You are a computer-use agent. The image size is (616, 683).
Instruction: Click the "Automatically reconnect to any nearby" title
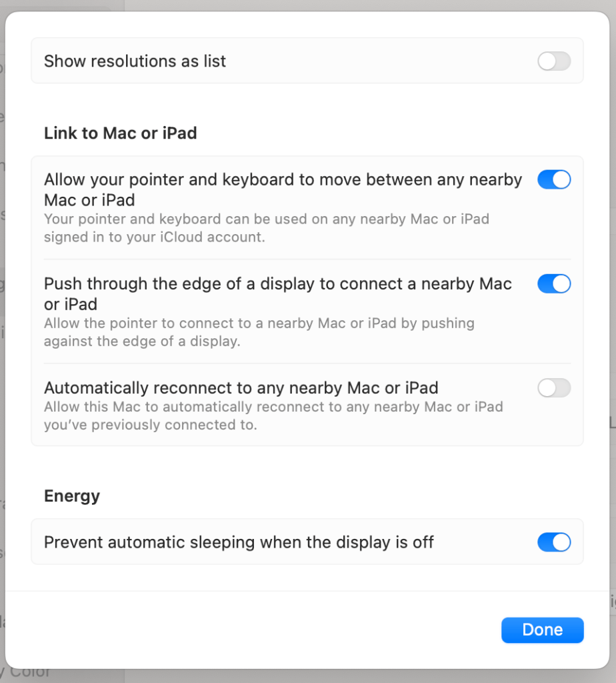241,388
